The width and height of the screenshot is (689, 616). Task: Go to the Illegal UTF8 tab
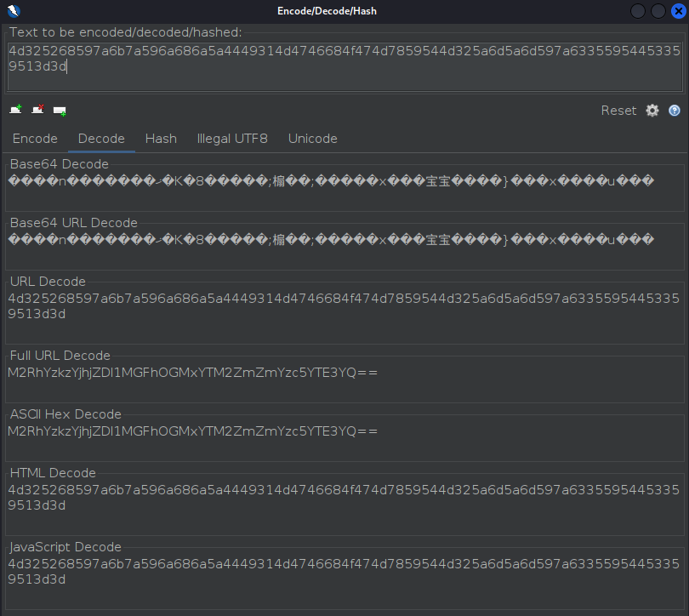(232, 139)
